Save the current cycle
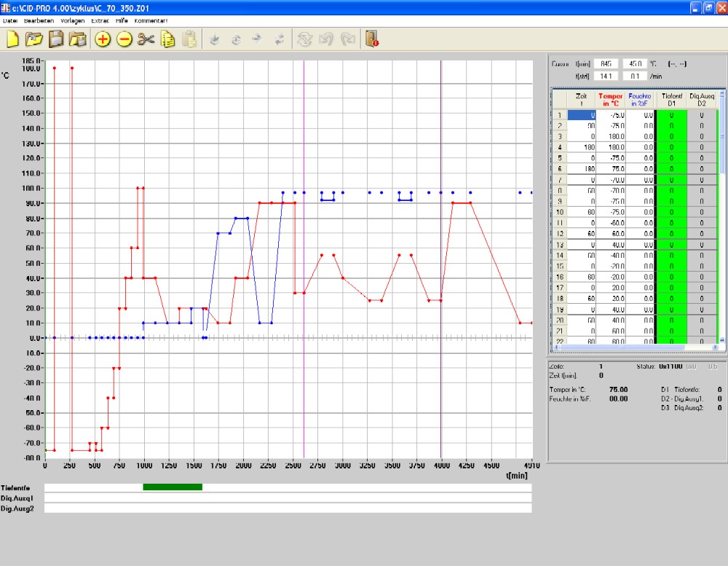Viewport: 728px width, 566px height. 56,39
